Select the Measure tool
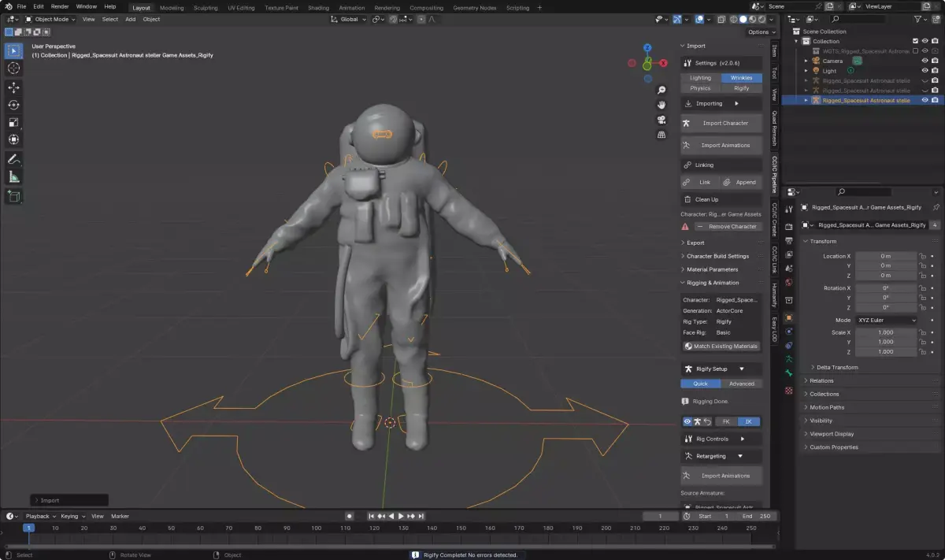 (13, 177)
